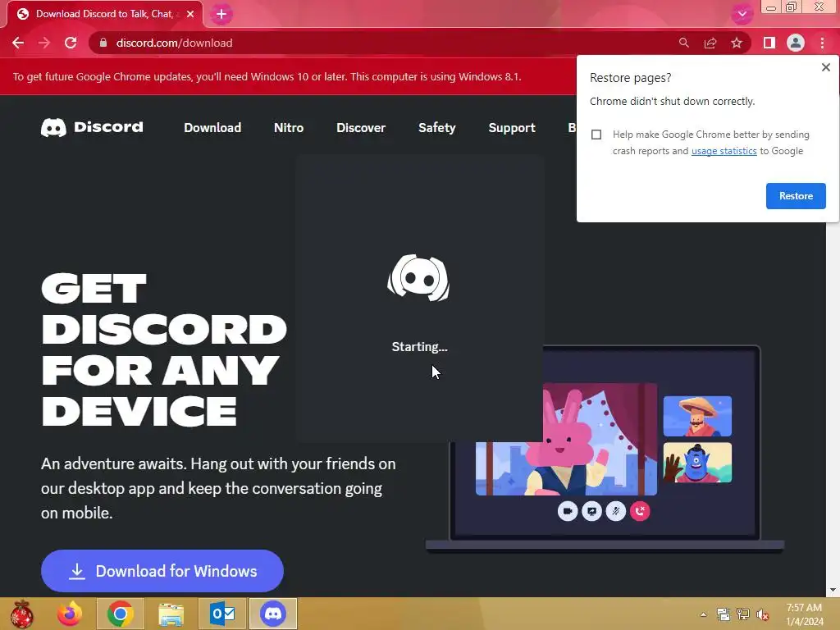Image resolution: width=840 pixels, height=630 pixels.
Task: Click the Restore pages? title text
Action: (631, 78)
